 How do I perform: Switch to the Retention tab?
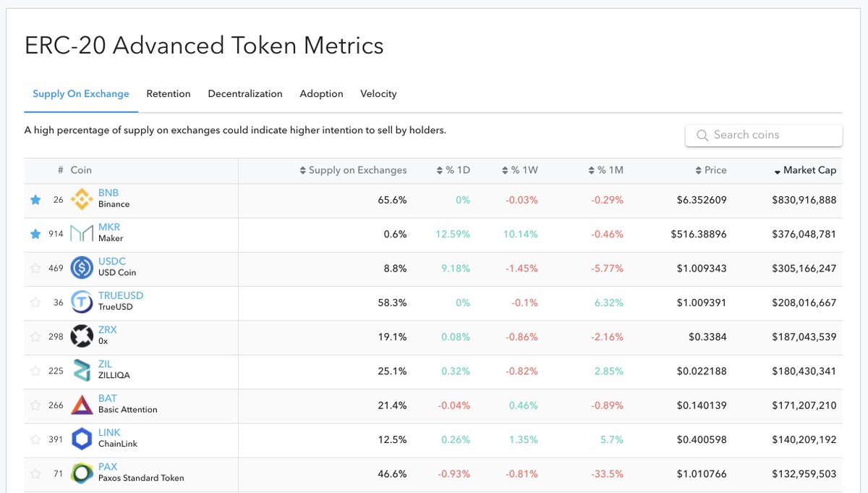169,93
